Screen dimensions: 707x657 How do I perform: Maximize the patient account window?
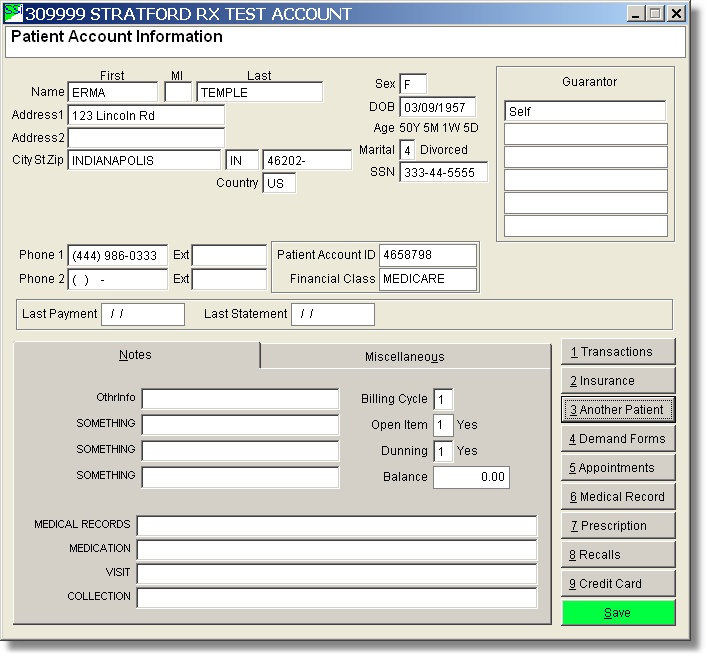(x=655, y=14)
